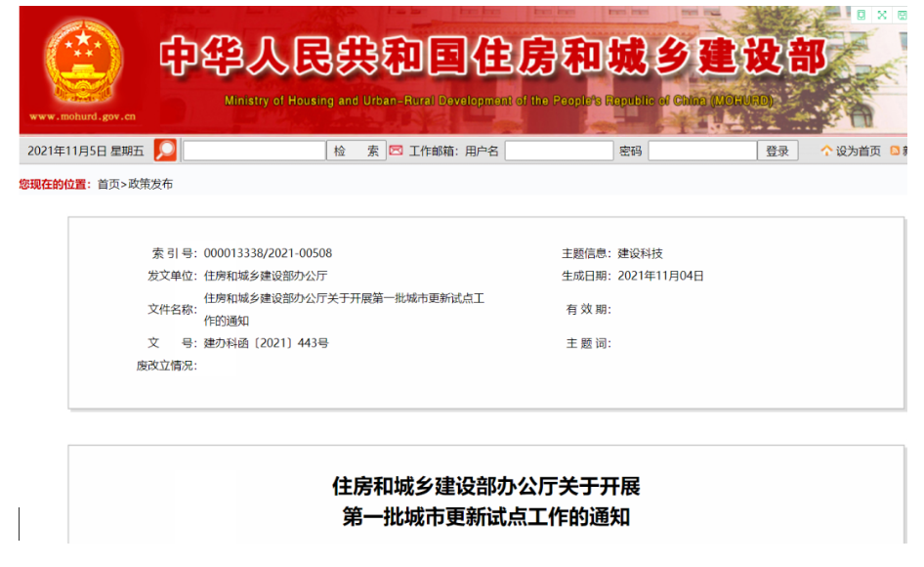Click the 工作邮箱 label
The image size is (924, 567).
click(x=433, y=152)
